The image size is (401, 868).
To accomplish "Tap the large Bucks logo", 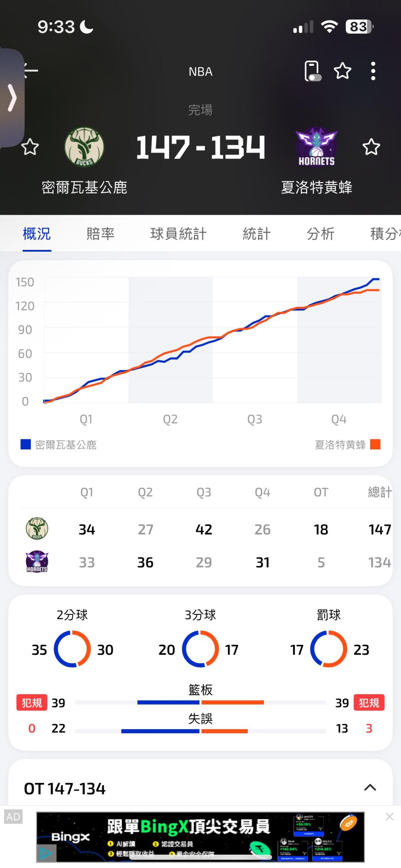I will pos(84,147).
